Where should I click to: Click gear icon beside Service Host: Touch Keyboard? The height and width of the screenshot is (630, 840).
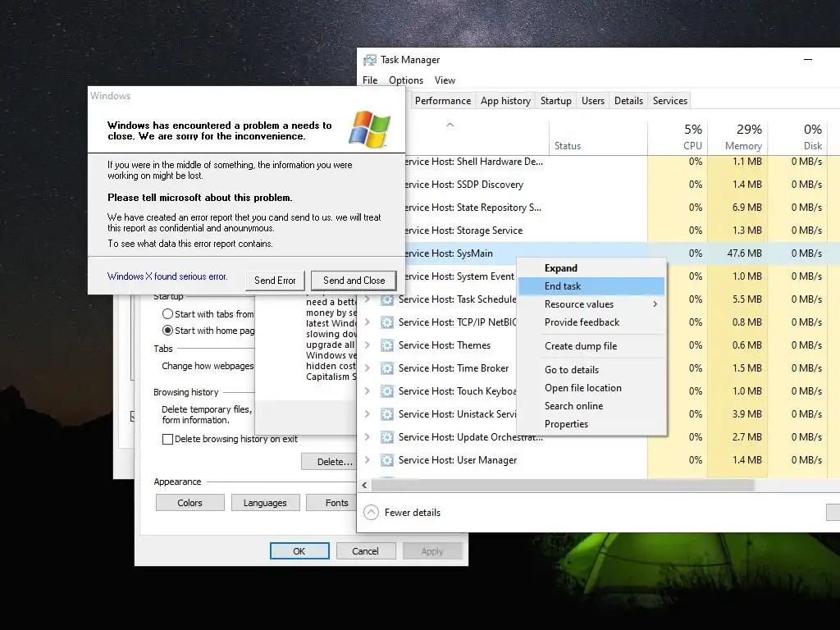point(387,391)
